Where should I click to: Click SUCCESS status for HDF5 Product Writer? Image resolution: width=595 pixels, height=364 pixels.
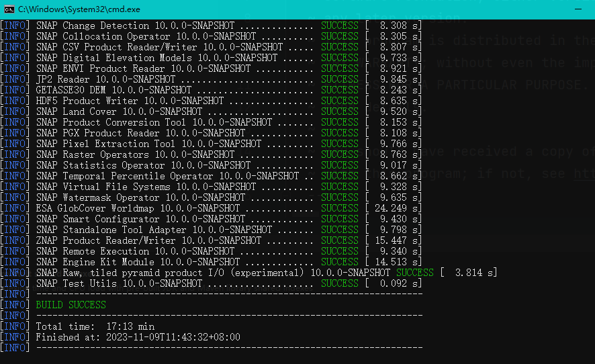340,101
